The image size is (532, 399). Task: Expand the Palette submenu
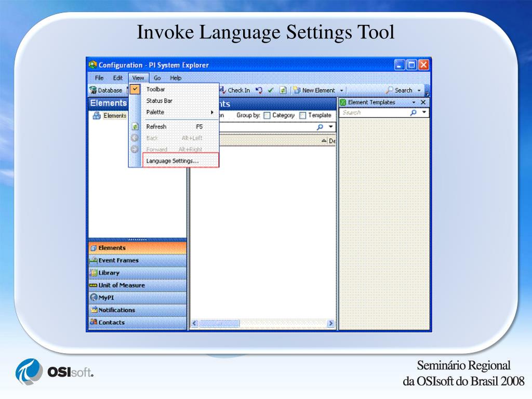(x=174, y=112)
